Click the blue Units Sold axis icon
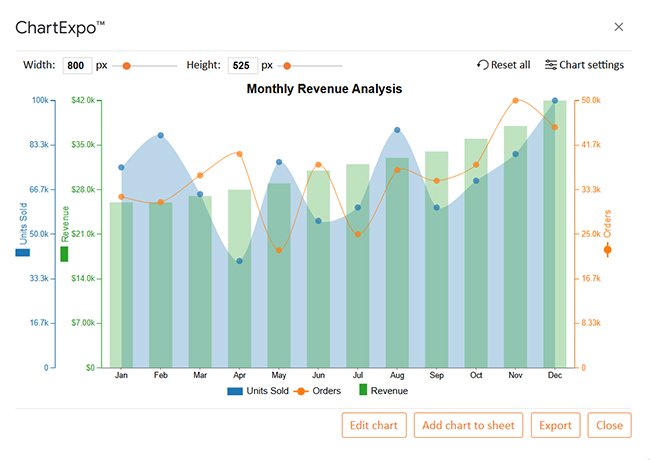 (x=22, y=253)
